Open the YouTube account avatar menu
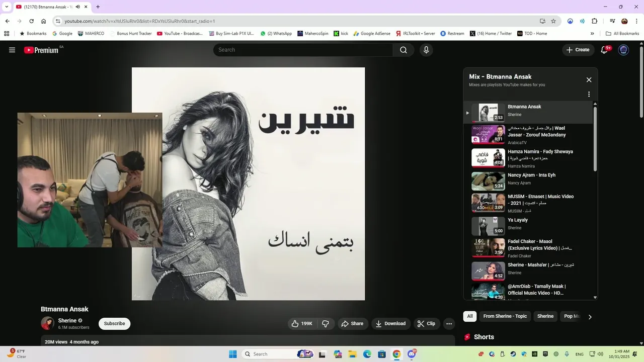 coord(623,50)
